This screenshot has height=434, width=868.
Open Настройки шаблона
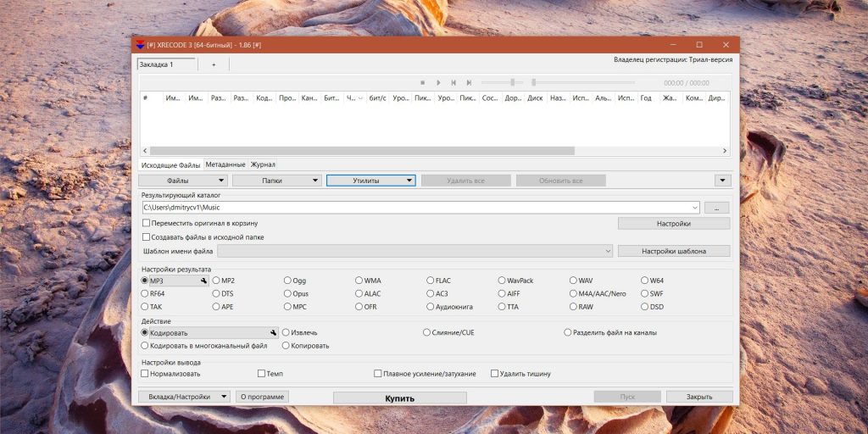coord(674,251)
